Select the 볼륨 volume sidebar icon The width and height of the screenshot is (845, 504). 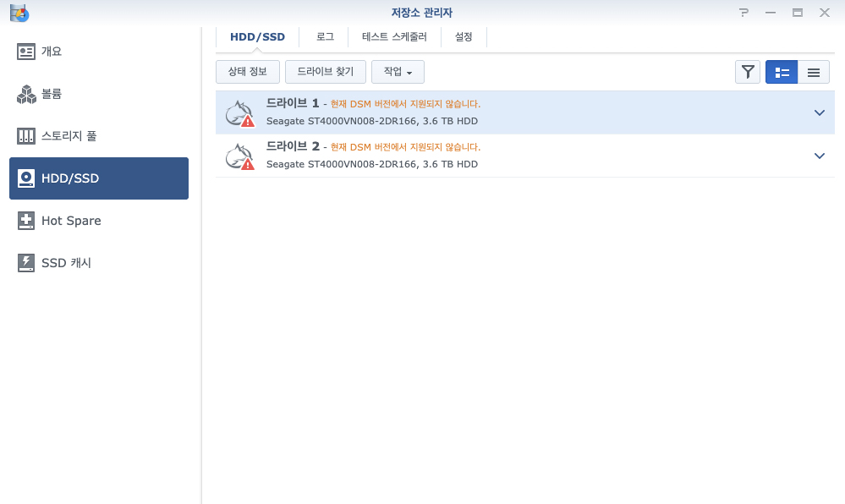(26, 94)
